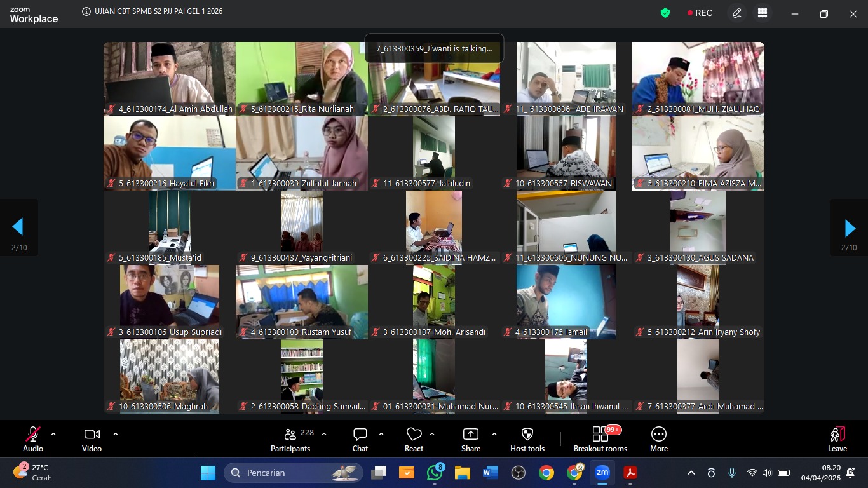Toggle the Video camera button

92,439
